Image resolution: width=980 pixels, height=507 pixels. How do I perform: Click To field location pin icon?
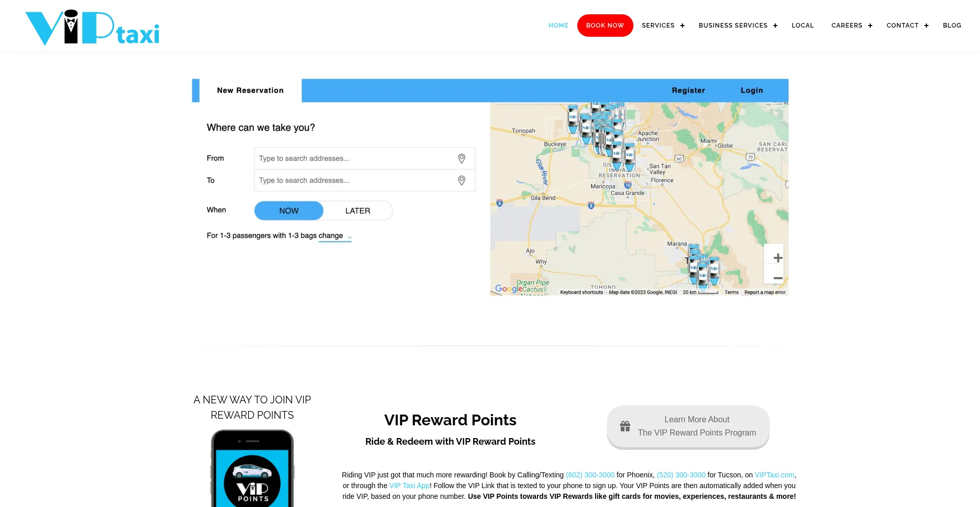pyautogui.click(x=461, y=181)
